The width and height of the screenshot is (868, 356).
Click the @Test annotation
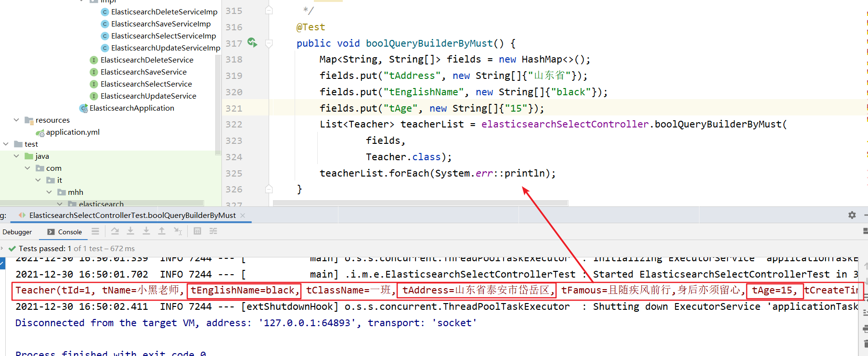pos(311,27)
